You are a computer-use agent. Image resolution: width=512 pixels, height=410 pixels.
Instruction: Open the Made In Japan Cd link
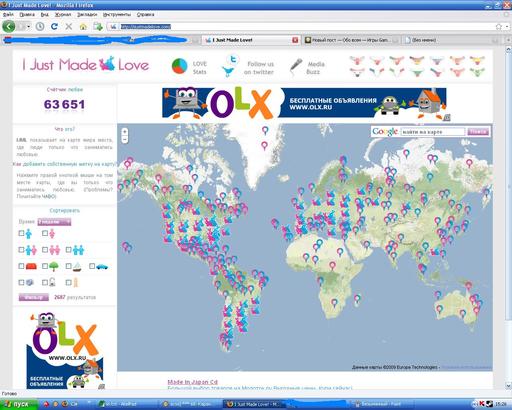tap(193, 382)
